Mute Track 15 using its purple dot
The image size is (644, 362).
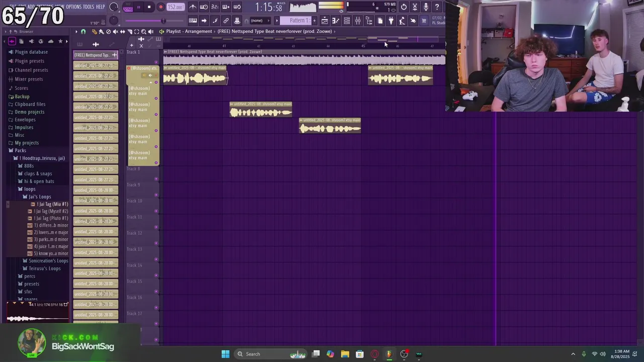click(156, 291)
